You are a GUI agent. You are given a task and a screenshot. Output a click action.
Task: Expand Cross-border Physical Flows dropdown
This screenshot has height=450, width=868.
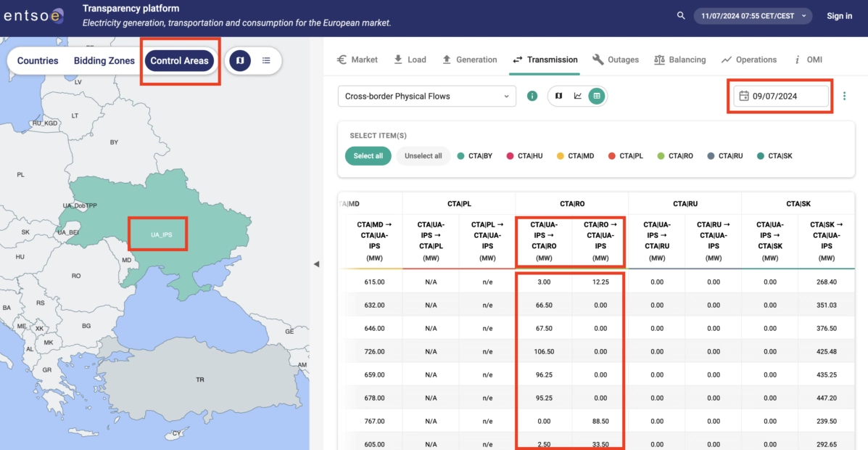(427, 97)
